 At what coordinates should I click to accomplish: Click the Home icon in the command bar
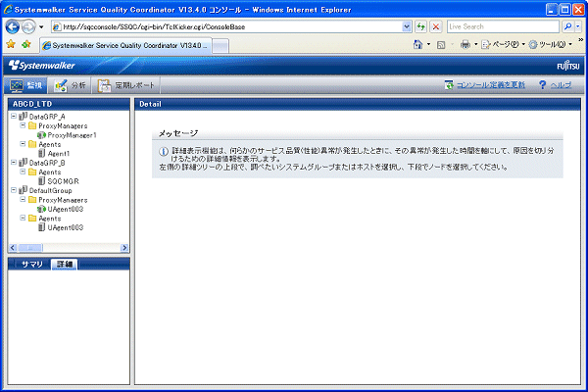coord(417,44)
